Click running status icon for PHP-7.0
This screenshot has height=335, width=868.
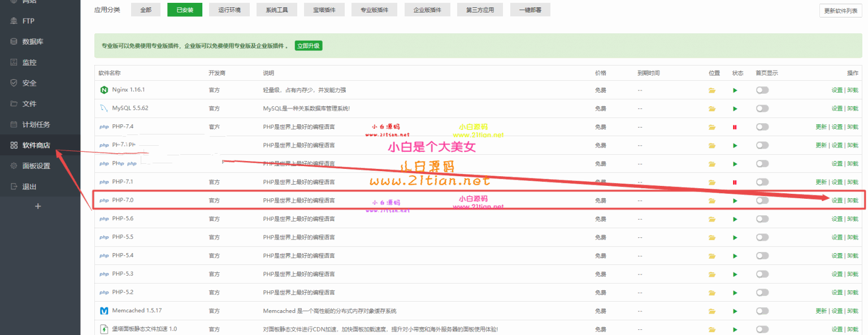click(x=735, y=201)
